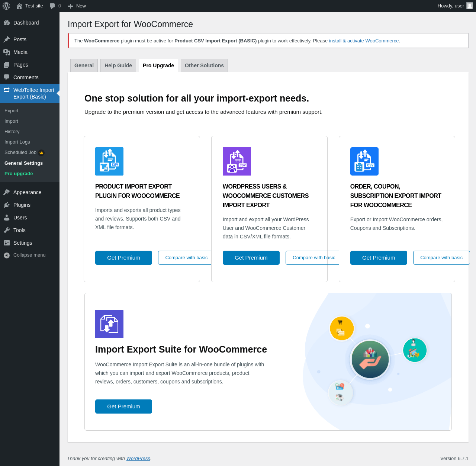Image resolution: width=476 pixels, height=466 pixels.
Task: Get Premium for Product Import Export plugin
Action: (x=123, y=258)
